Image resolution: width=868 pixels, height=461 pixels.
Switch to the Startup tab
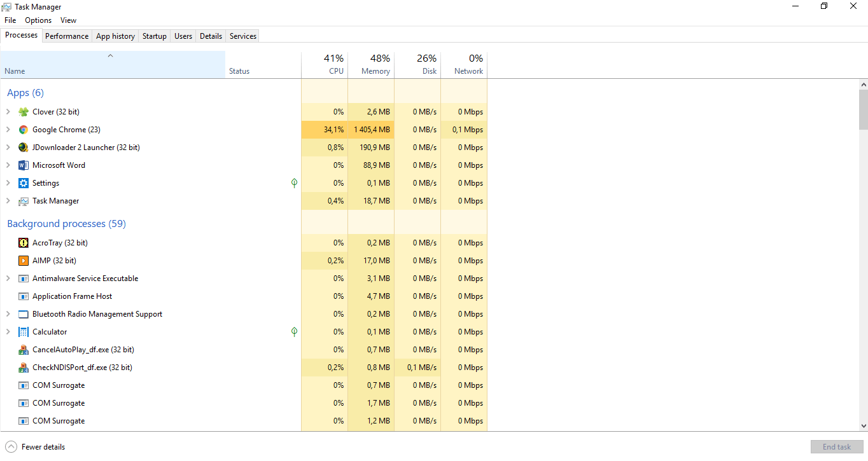pyautogui.click(x=154, y=36)
